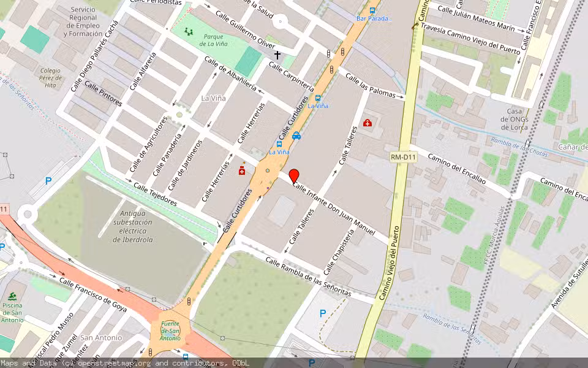The height and width of the screenshot is (368, 588).
Task: Click the parking icon near Calle Tejedores
Action: click(x=49, y=181)
